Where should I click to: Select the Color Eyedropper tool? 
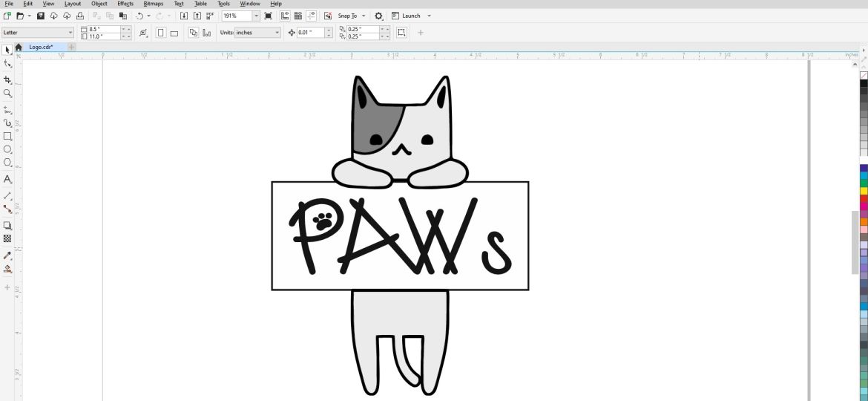pyautogui.click(x=7, y=255)
